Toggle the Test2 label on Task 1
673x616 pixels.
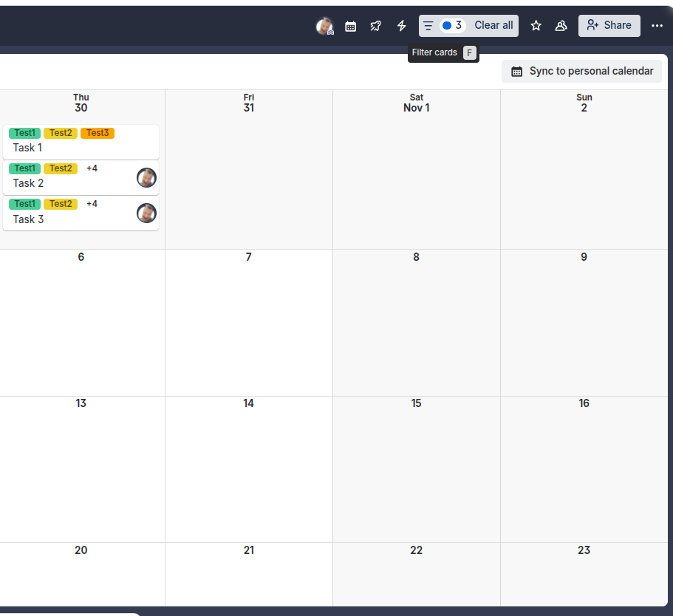click(60, 133)
